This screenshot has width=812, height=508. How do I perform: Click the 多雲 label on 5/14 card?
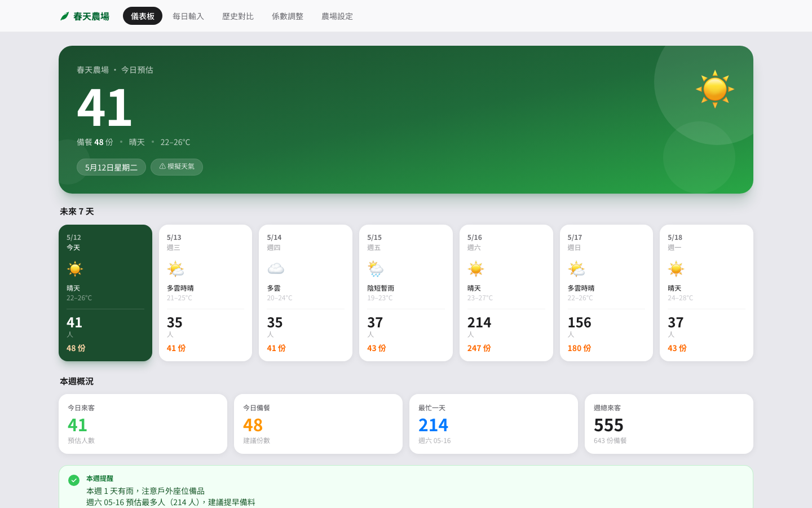click(x=273, y=288)
